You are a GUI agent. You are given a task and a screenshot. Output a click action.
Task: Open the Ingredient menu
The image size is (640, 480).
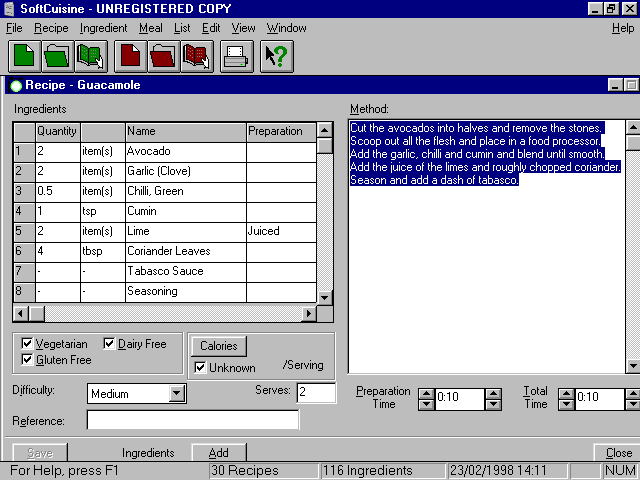(x=103, y=28)
